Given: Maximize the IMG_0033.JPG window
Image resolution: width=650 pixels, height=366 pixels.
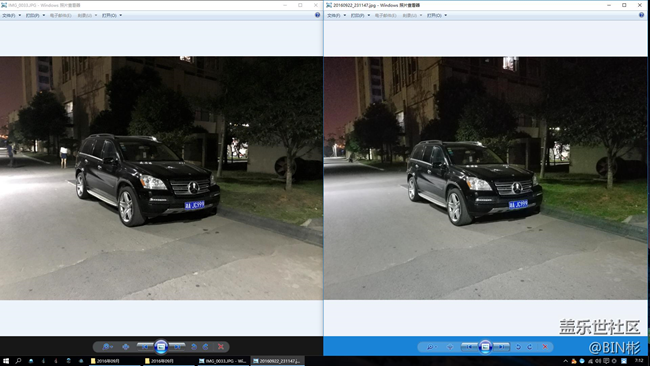Looking at the screenshot, I should [x=300, y=5].
